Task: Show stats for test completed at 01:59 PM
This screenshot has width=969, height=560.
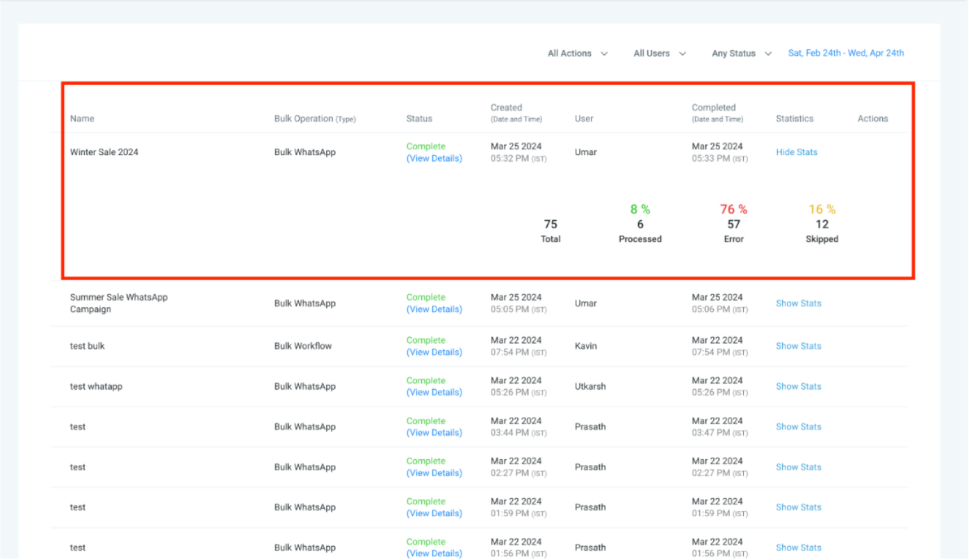Action: [798, 507]
